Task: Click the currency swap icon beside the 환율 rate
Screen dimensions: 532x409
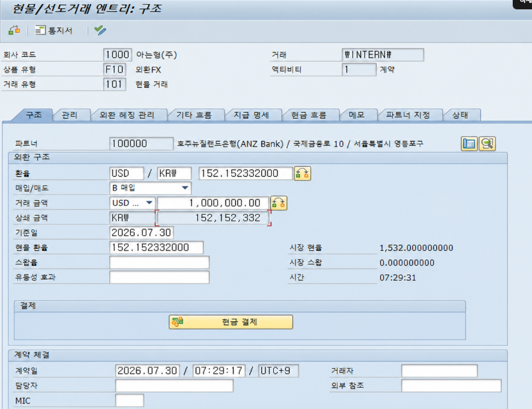Action: (x=303, y=174)
